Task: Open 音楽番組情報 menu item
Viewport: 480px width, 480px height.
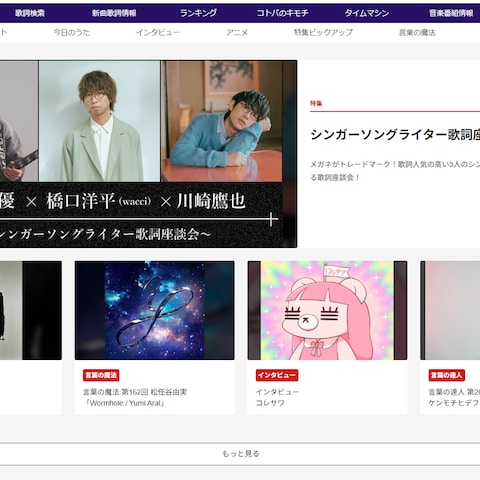Action: pos(451,13)
